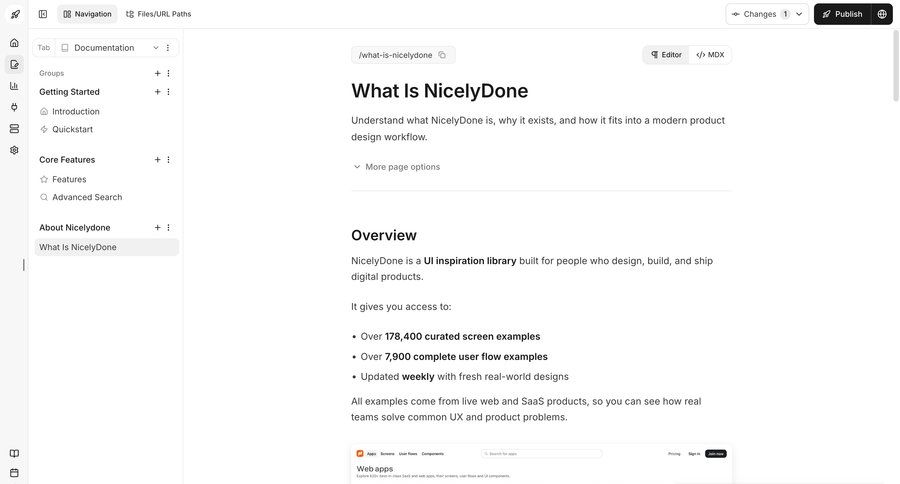900x484 pixels.
Task: Add a new page to Getting Started
Action: tap(157, 92)
